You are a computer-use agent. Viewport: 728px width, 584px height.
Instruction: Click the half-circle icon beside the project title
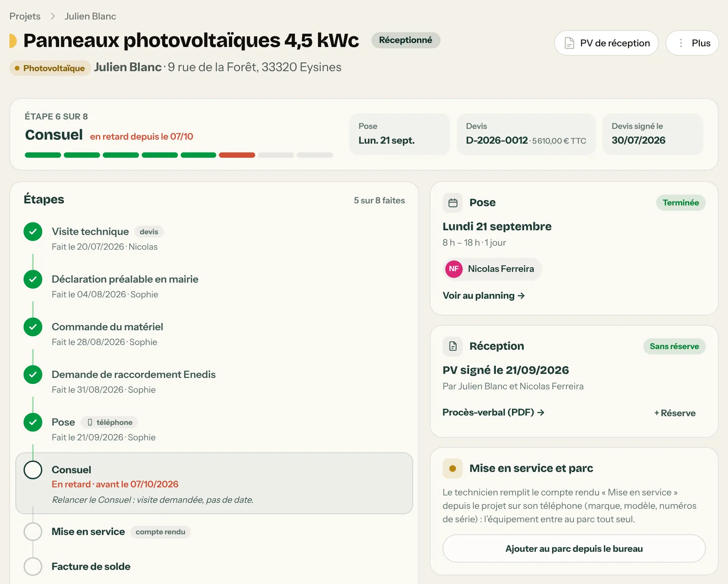13,41
